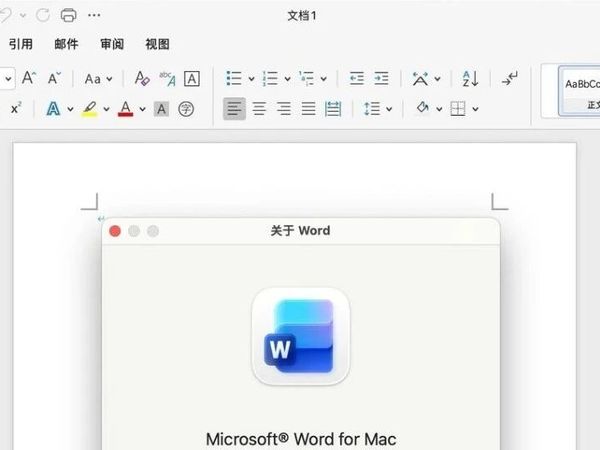Sort text A to Z icon

tap(470, 79)
